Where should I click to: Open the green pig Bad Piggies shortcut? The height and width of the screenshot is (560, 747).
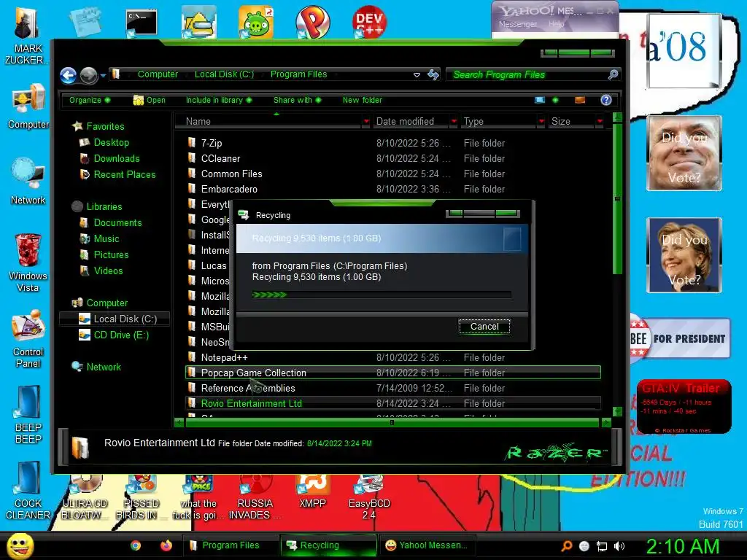[x=256, y=22]
